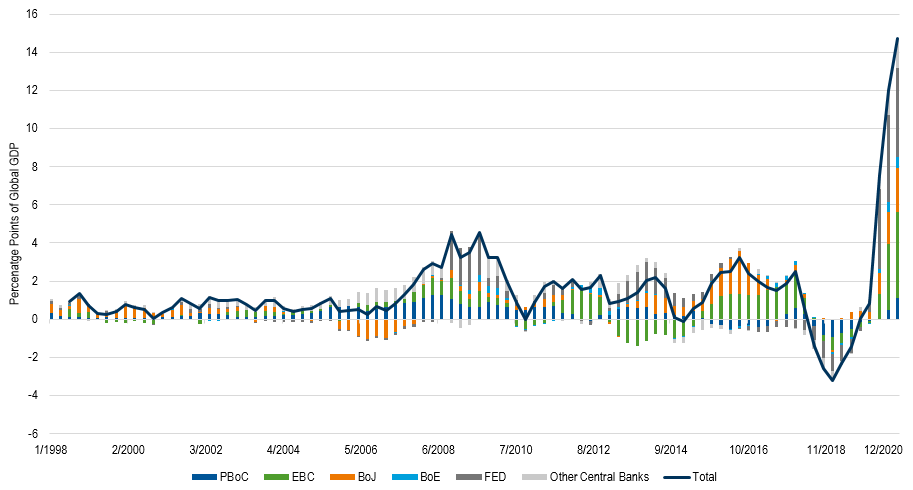Click the Total line's lowest trough near 11/2018
This screenshot has width=913, height=490.
pos(832,380)
